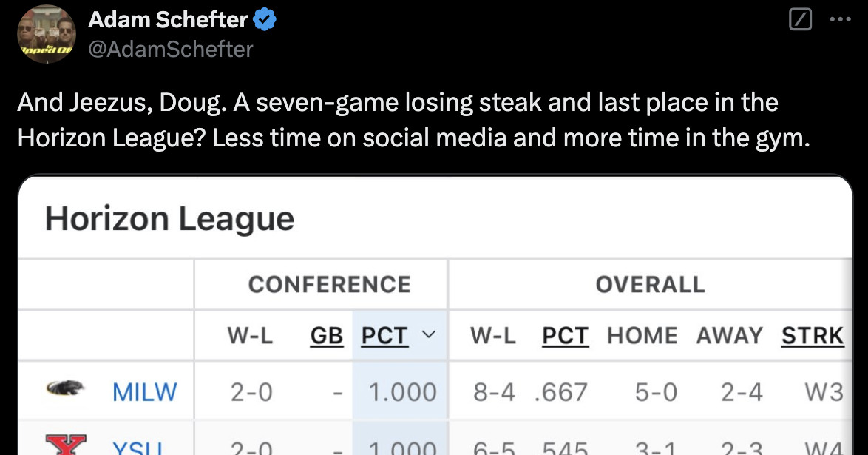Viewport: 868px width, 455px height.
Task: Select the overall W-L column header
Action: pyautogui.click(x=494, y=336)
